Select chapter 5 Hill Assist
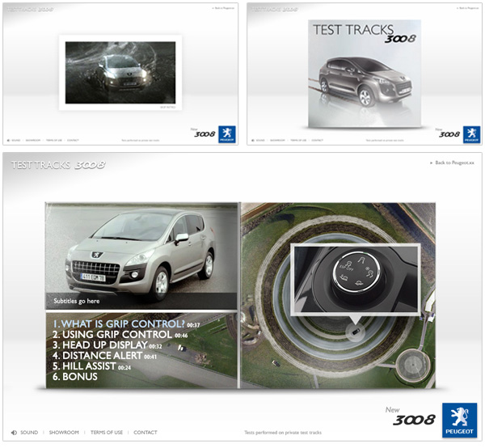Viewport: 485px width, 448px height. (91, 366)
